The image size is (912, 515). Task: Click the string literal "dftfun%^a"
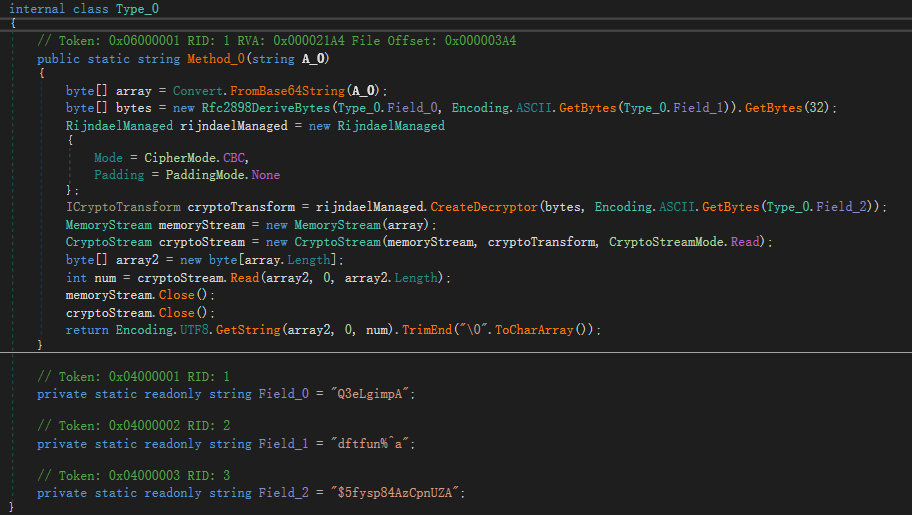tap(369, 444)
